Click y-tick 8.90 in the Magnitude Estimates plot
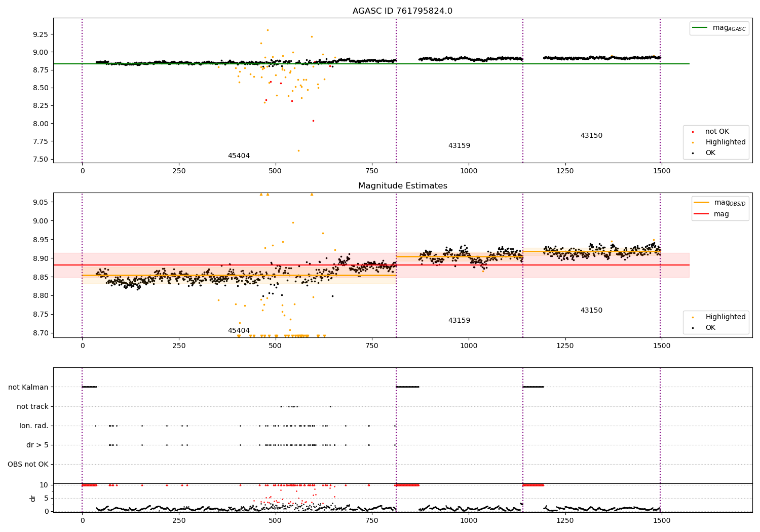The width and height of the screenshot is (760, 532). [x=41, y=258]
